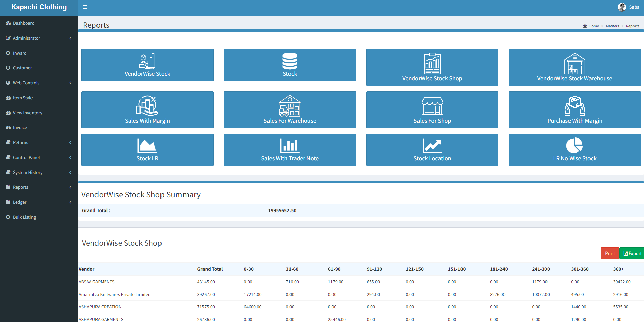Click the Home breadcrumb link

click(x=594, y=26)
